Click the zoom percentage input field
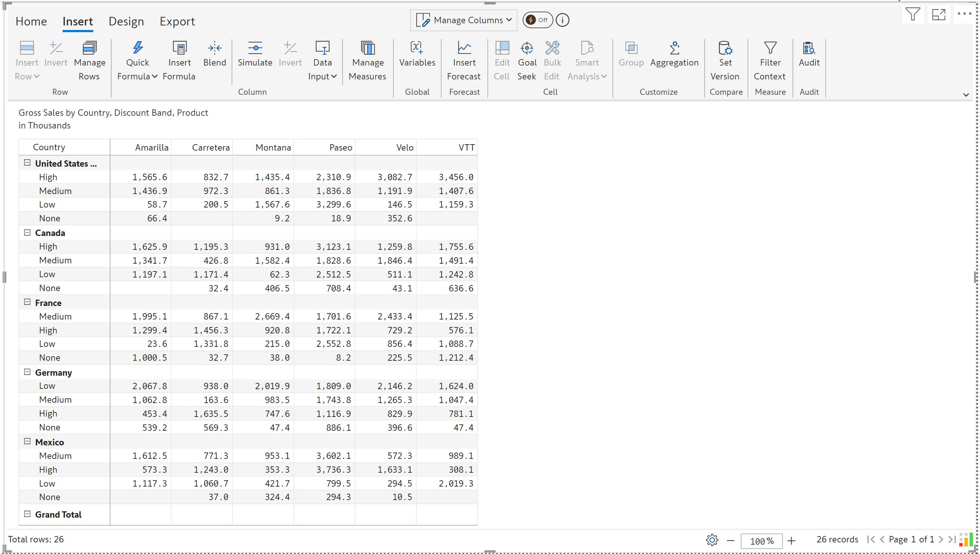 [x=761, y=541]
